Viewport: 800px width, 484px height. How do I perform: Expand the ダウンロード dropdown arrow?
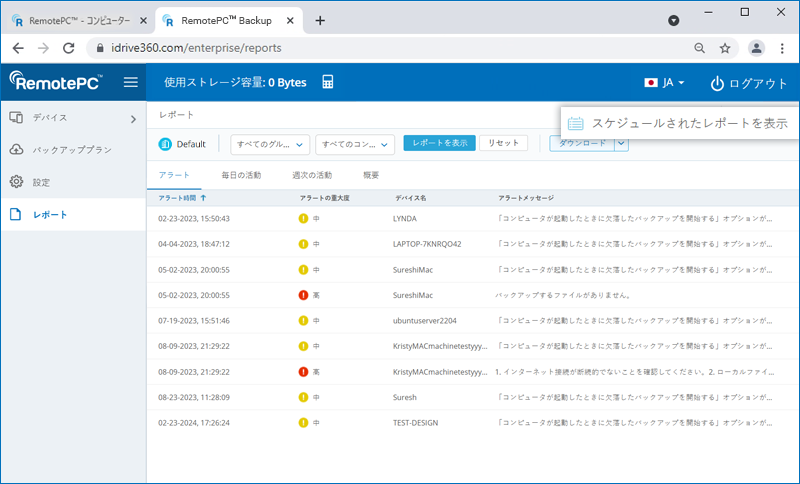coord(621,144)
